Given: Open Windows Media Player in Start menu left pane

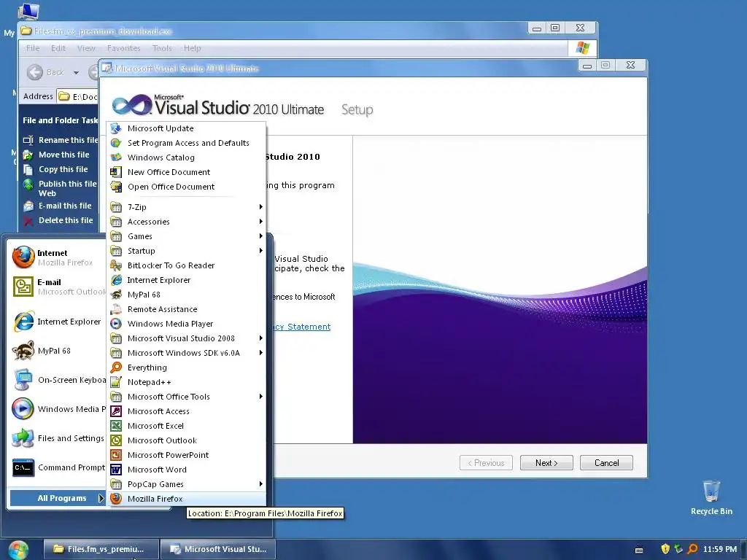Looking at the screenshot, I should click(x=57, y=409).
